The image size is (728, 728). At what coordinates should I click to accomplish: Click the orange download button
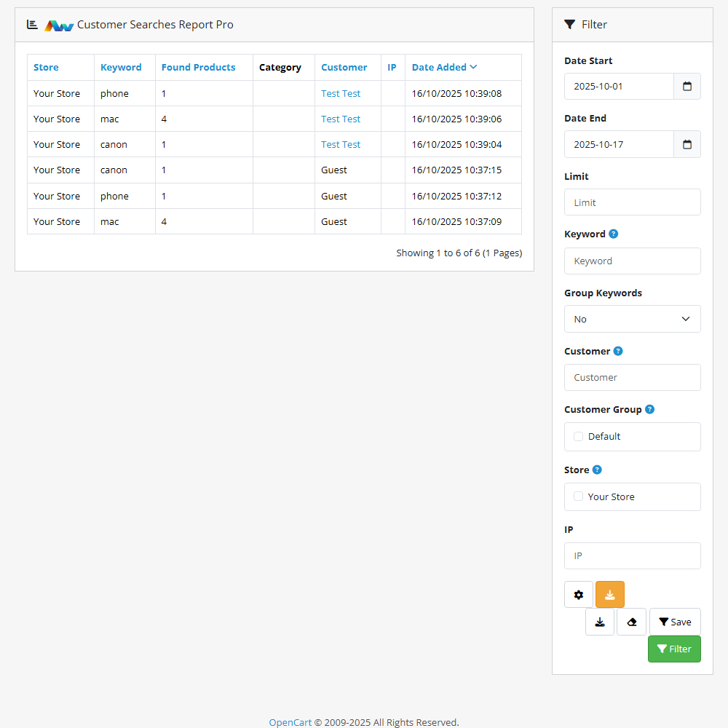[x=610, y=595]
